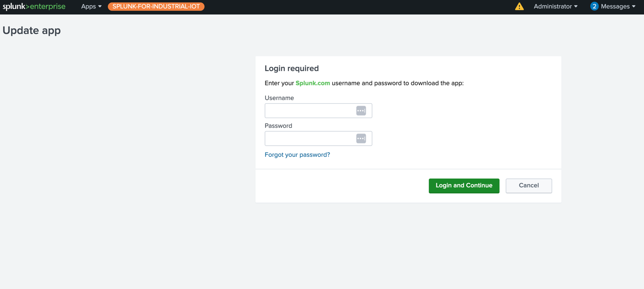The height and width of the screenshot is (289, 644).
Task: Open the Apps menu
Action: click(91, 7)
